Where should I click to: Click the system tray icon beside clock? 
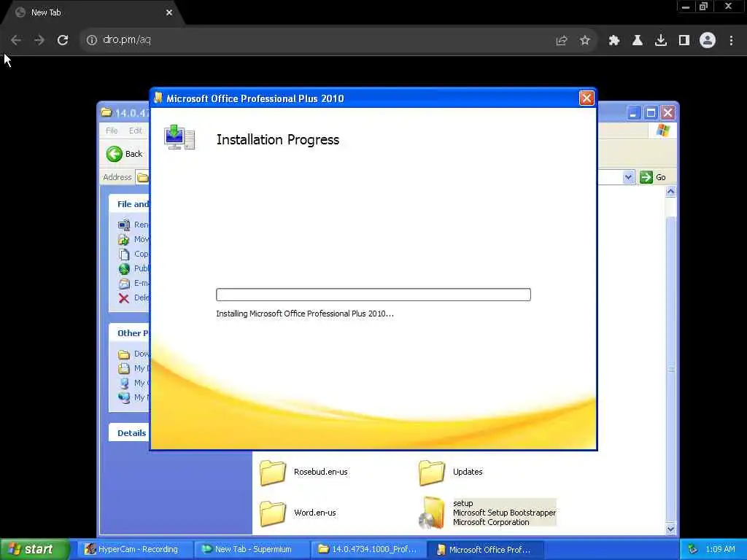point(693,549)
